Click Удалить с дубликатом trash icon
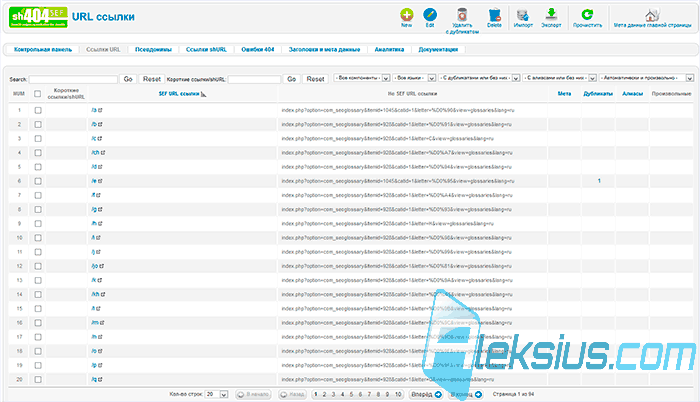Viewport: 700px width, 402px height. coord(462,15)
